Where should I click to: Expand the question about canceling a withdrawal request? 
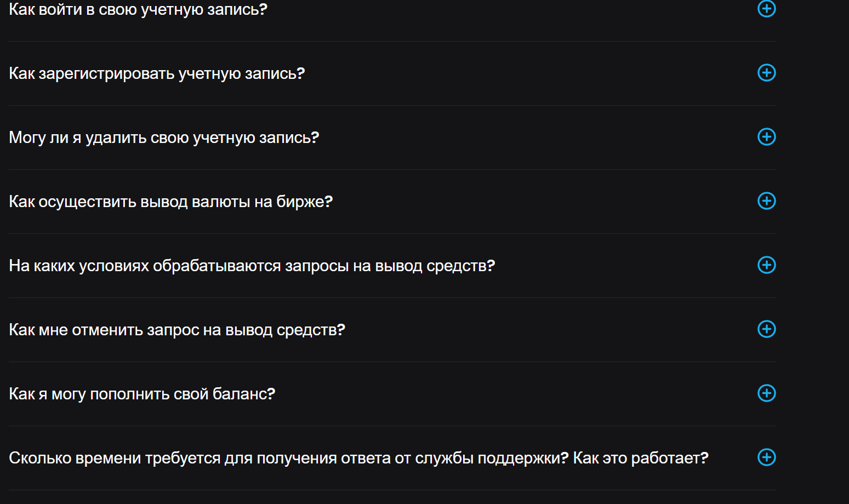[x=766, y=329]
